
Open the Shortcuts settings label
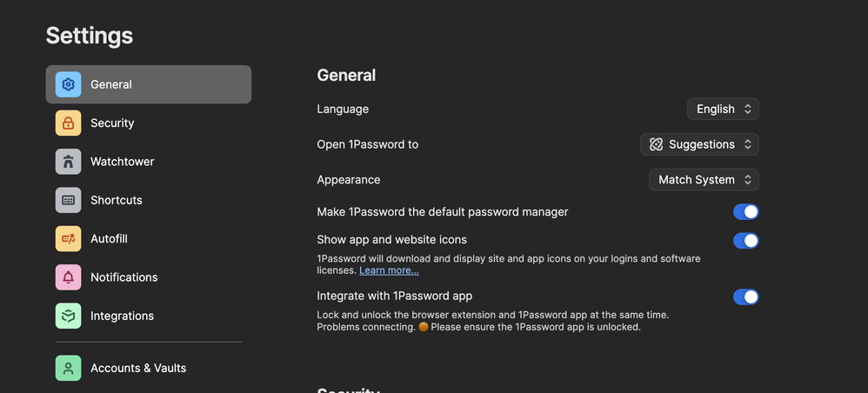117,200
